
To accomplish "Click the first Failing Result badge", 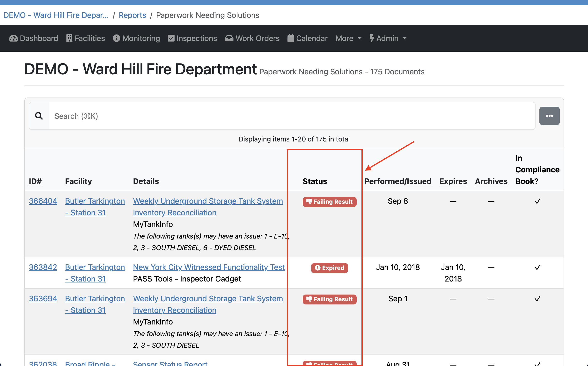I will tap(329, 202).
